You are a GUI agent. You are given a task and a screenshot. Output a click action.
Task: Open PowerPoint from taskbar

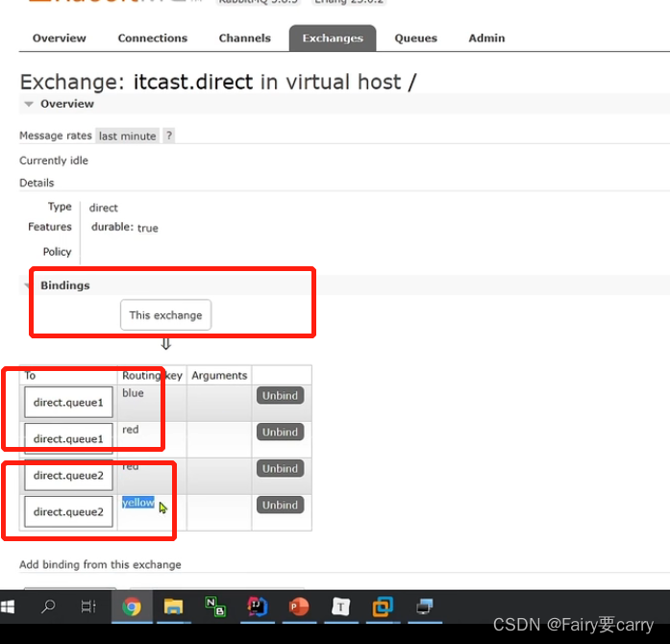(299, 607)
